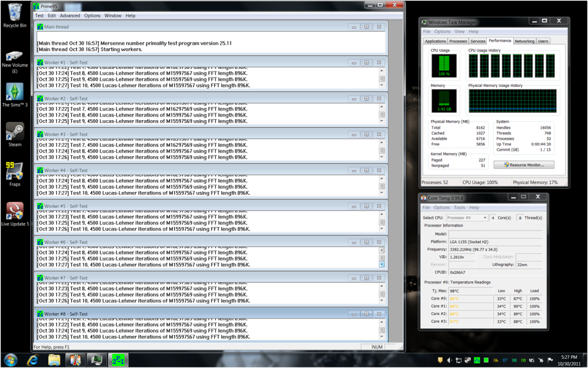Viewport: 588px width, 368px height.
Task: Click the Windows Task Manager title icon
Action: click(424, 22)
